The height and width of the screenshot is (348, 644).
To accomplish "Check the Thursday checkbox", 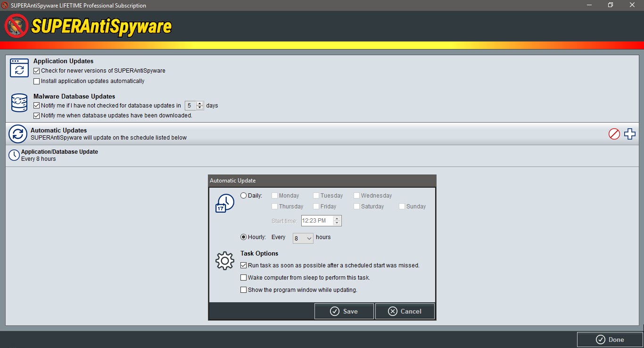I will pos(275,207).
